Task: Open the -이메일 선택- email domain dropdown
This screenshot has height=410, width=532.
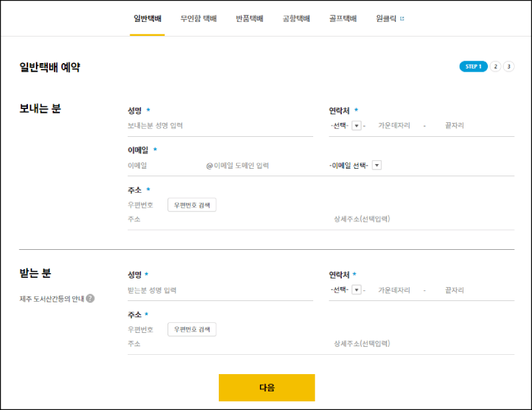Action: pyautogui.click(x=349, y=164)
